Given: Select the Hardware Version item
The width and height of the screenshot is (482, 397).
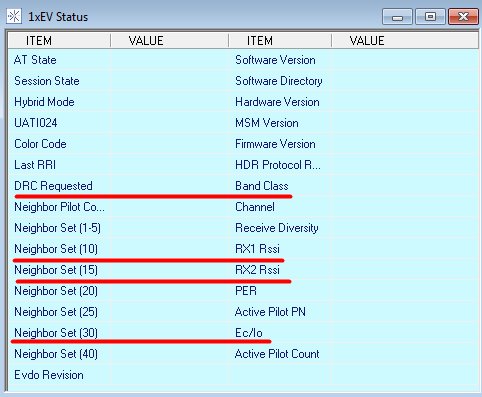Looking at the screenshot, I should [x=277, y=102].
